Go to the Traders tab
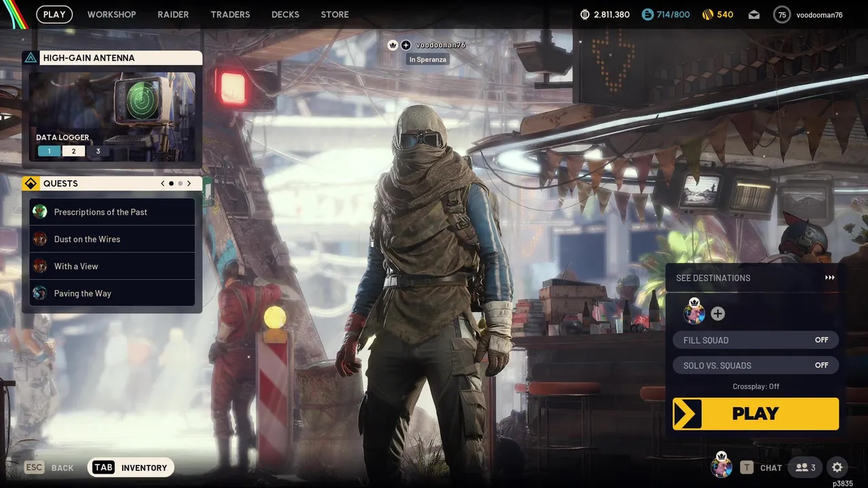The height and width of the screenshot is (488, 868). click(231, 14)
